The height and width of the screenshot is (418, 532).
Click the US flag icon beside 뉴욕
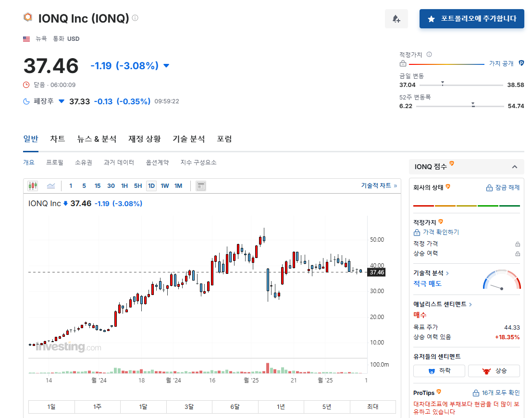click(x=26, y=38)
